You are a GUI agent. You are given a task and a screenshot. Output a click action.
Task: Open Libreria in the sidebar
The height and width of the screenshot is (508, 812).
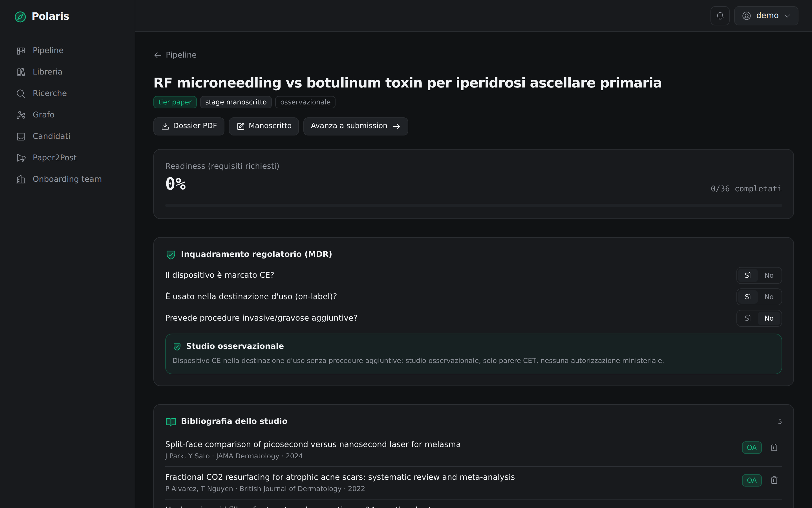(x=67, y=72)
